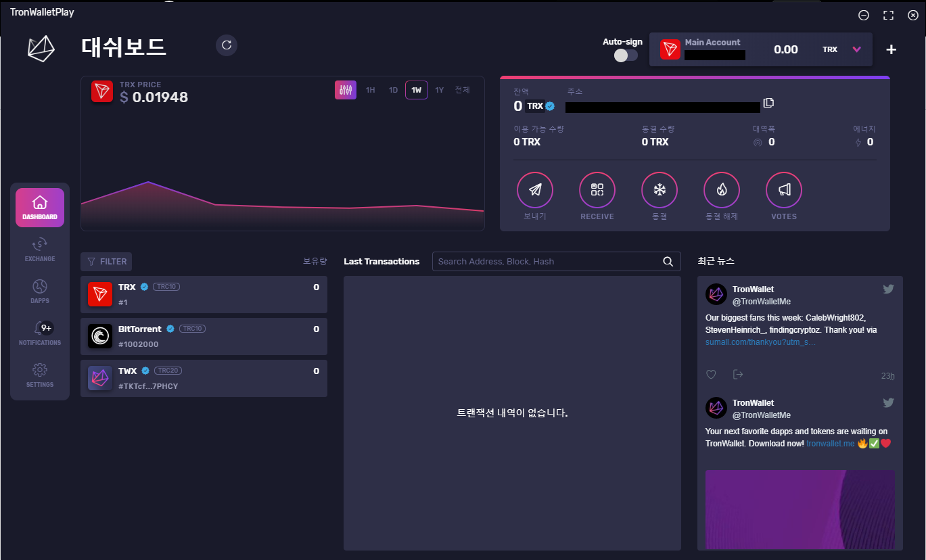This screenshot has height=560, width=926.
Task: Go to DASHBOARD in sidebar
Action: [40, 208]
